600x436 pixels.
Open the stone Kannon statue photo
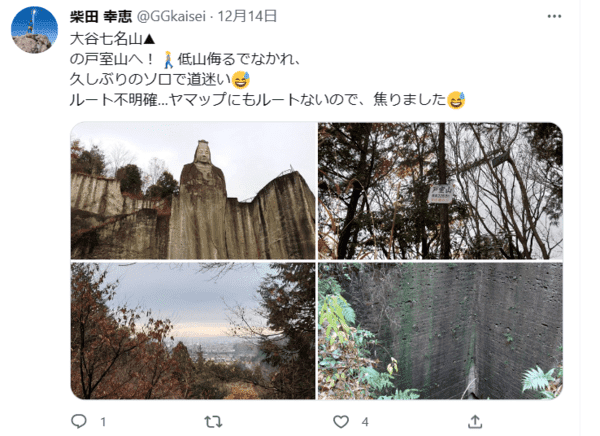click(x=193, y=191)
